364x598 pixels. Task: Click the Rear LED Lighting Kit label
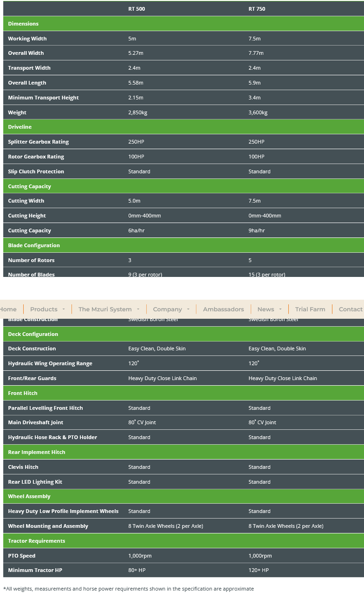click(35, 482)
